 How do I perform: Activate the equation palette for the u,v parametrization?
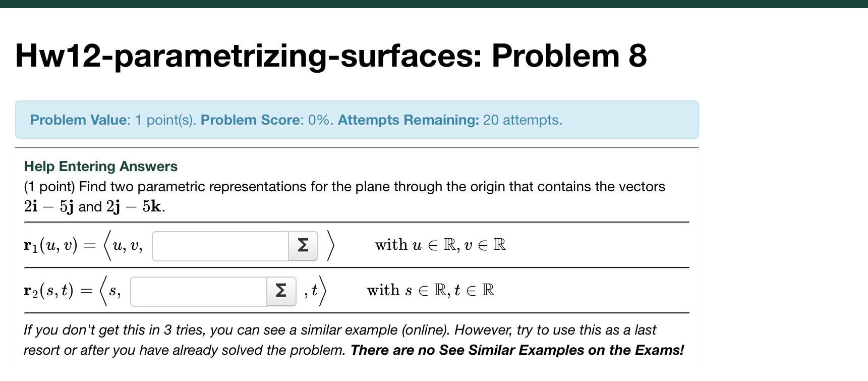tap(302, 246)
